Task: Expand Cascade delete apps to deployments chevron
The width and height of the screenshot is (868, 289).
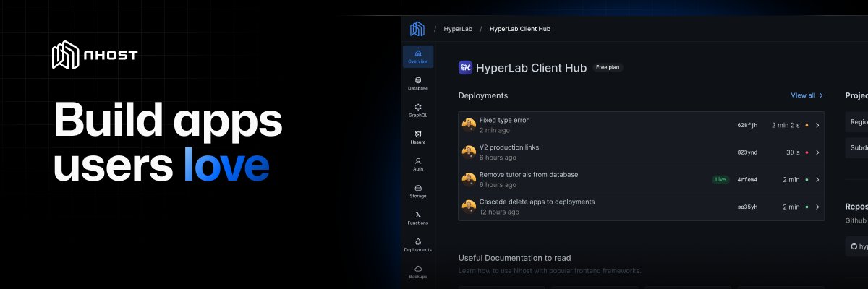Action: pyautogui.click(x=817, y=207)
